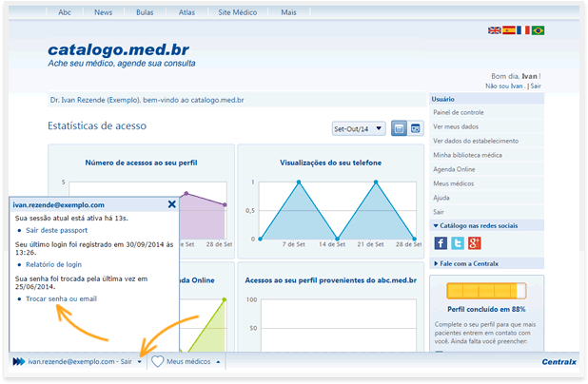The height and width of the screenshot is (384, 588).
Task: Click the heart icon by Meus médicos
Action: click(158, 361)
